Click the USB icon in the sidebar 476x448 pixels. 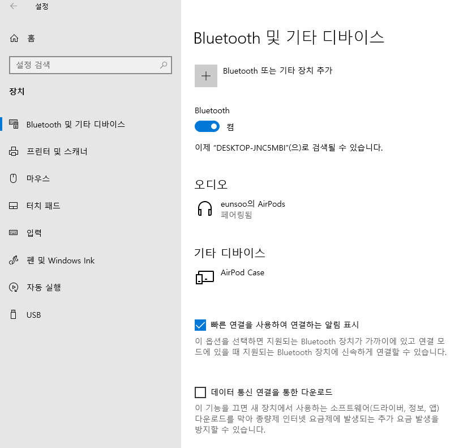click(x=13, y=314)
